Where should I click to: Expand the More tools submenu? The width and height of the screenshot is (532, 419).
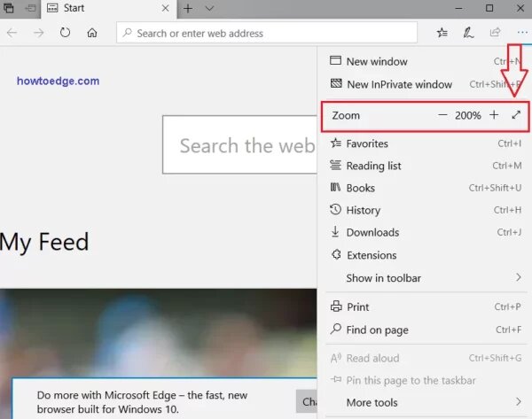tap(426, 402)
